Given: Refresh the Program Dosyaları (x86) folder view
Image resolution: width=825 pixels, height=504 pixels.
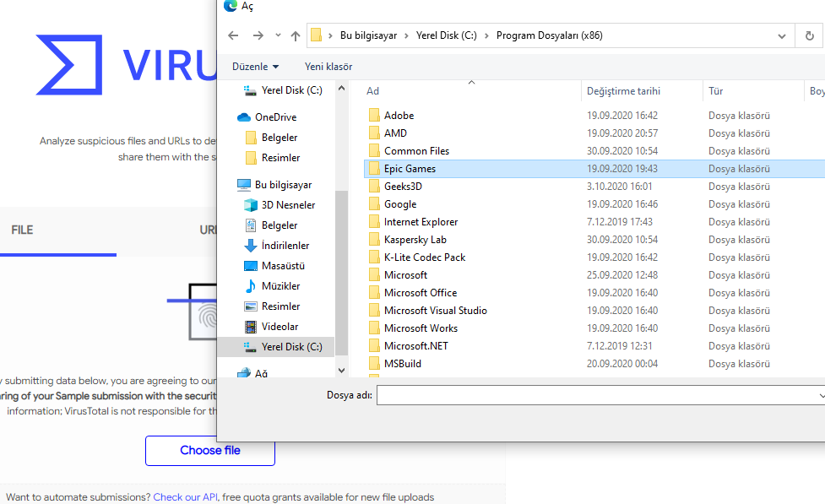Looking at the screenshot, I should (x=809, y=35).
